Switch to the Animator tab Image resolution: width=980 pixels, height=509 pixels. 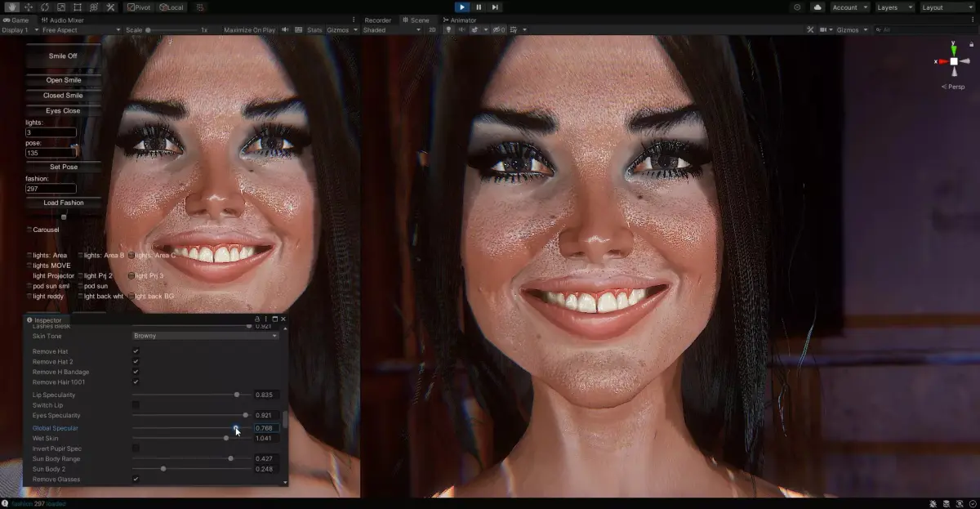coord(460,20)
